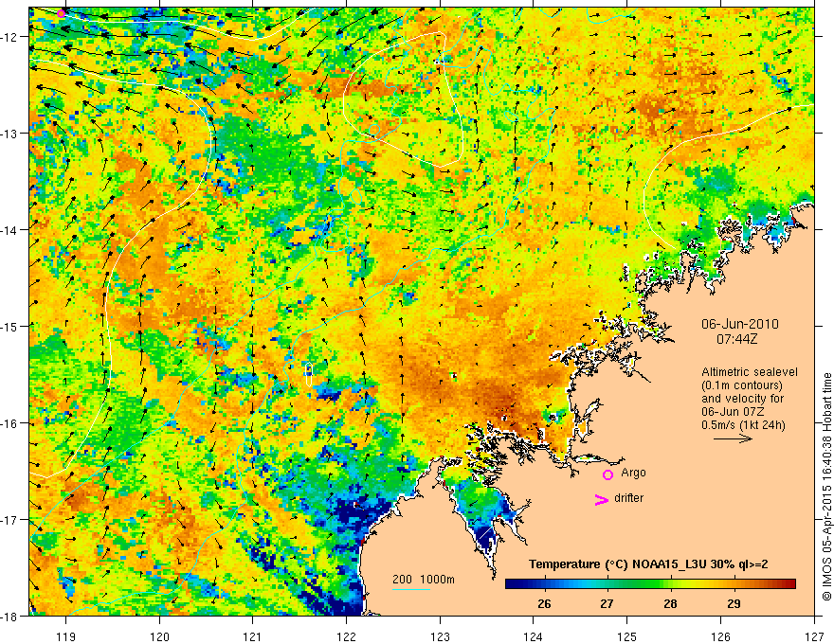The height and width of the screenshot is (644, 834).
Task: Click the cyan 200/1000m depth contour legend line
Action: pyautogui.click(x=411, y=589)
